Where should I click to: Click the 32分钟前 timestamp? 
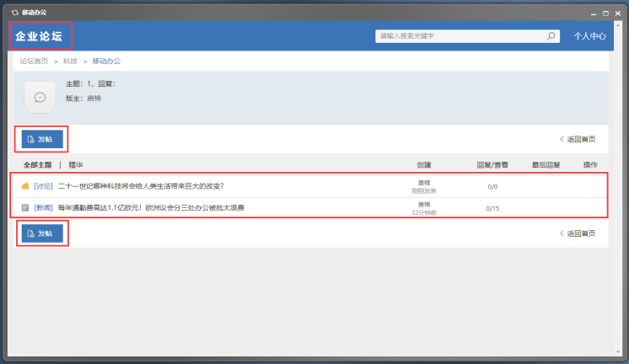pyautogui.click(x=424, y=212)
